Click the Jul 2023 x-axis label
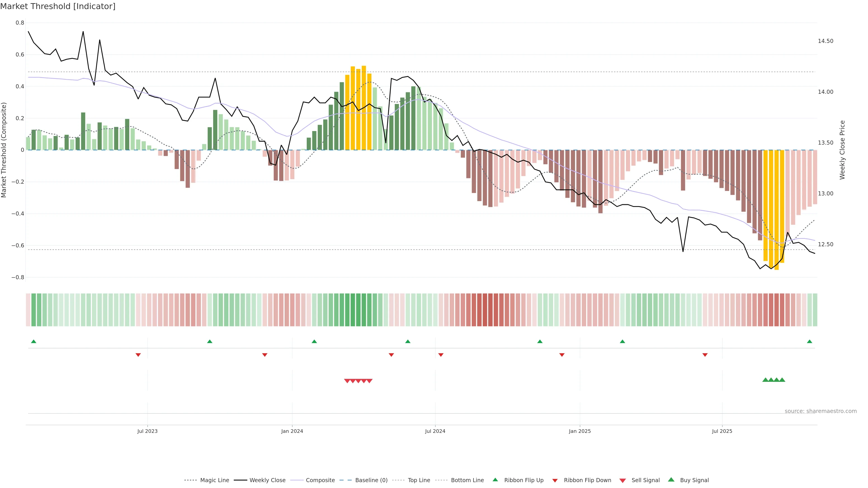The image size is (868, 488). coord(147,431)
